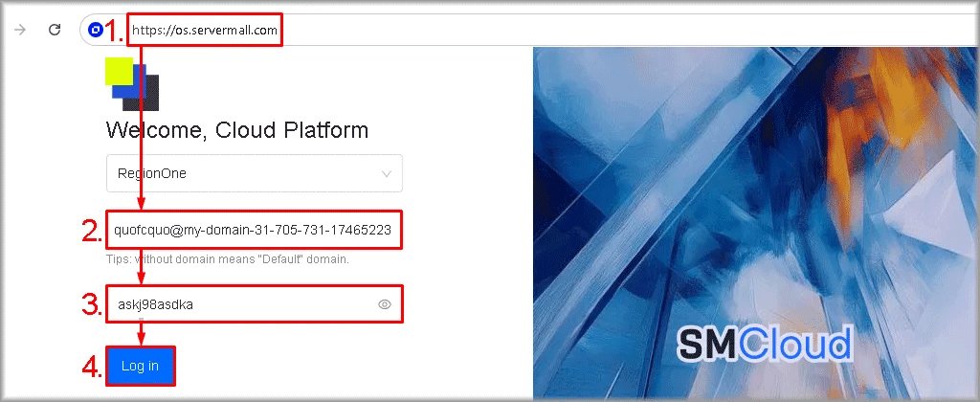
Task: Click the browser forward arrow
Action: click(19, 30)
